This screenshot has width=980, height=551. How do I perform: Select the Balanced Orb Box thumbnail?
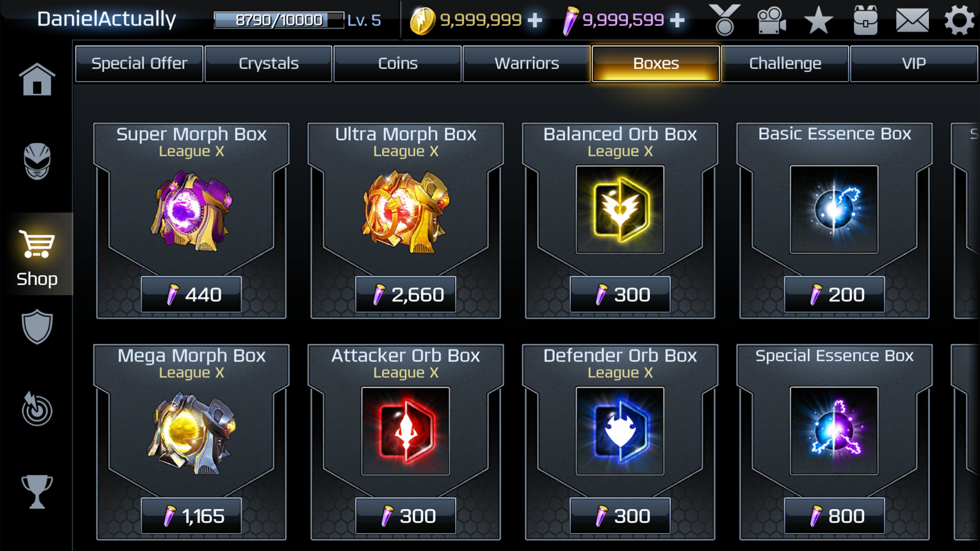(x=620, y=209)
